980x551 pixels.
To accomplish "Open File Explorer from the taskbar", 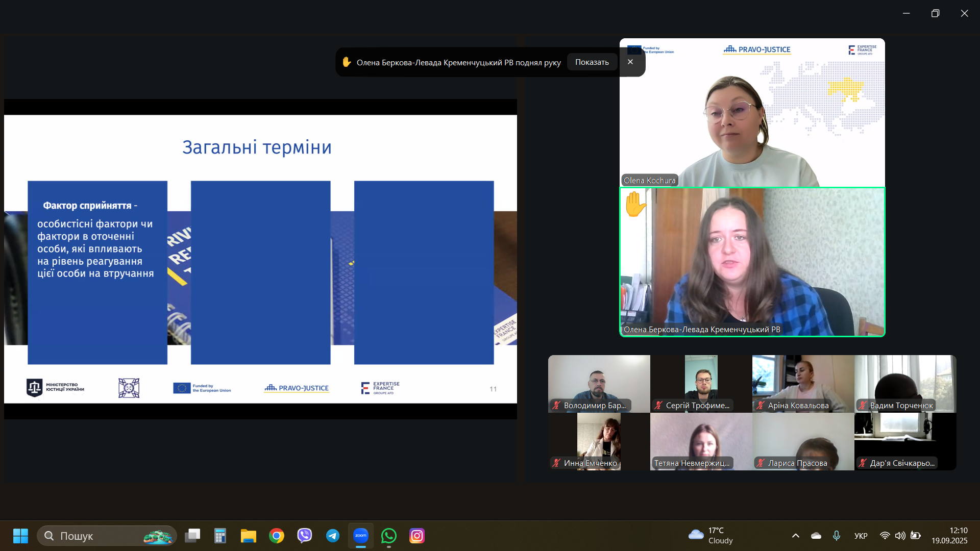I will pyautogui.click(x=249, y=536).
